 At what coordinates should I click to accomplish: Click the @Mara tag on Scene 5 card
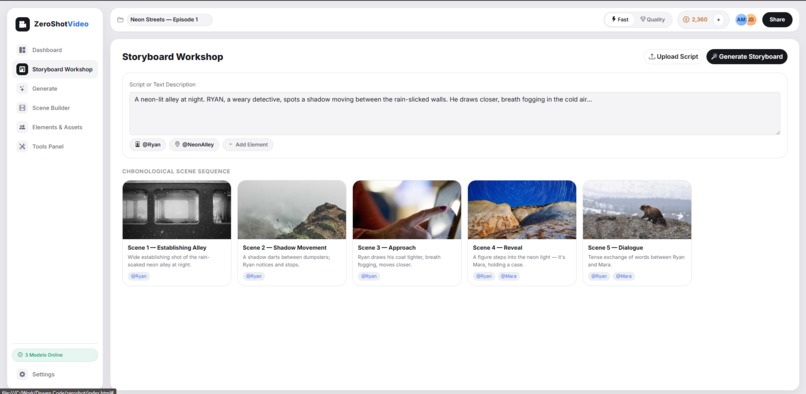click(x=624, y=276)
